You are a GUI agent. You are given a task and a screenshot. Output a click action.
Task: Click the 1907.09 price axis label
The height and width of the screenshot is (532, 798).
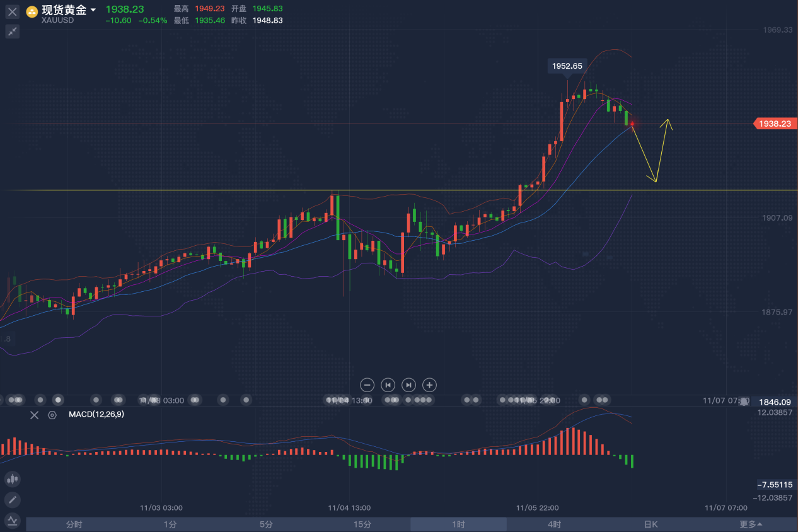point(777,218)
